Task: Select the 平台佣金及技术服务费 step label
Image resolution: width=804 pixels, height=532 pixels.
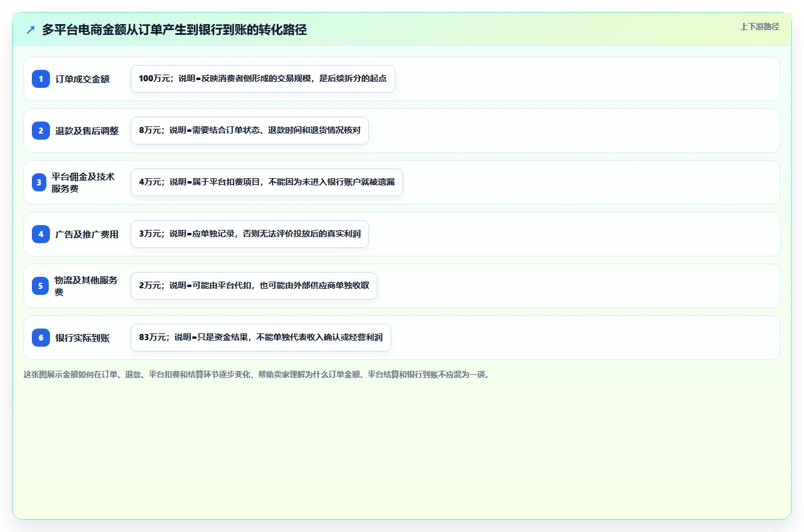Action: point(83,182)
